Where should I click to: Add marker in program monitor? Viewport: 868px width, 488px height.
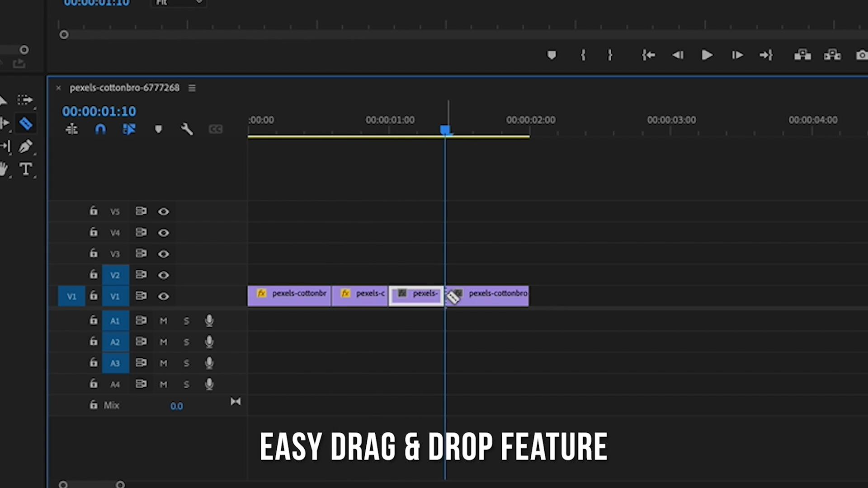(552, 55)
